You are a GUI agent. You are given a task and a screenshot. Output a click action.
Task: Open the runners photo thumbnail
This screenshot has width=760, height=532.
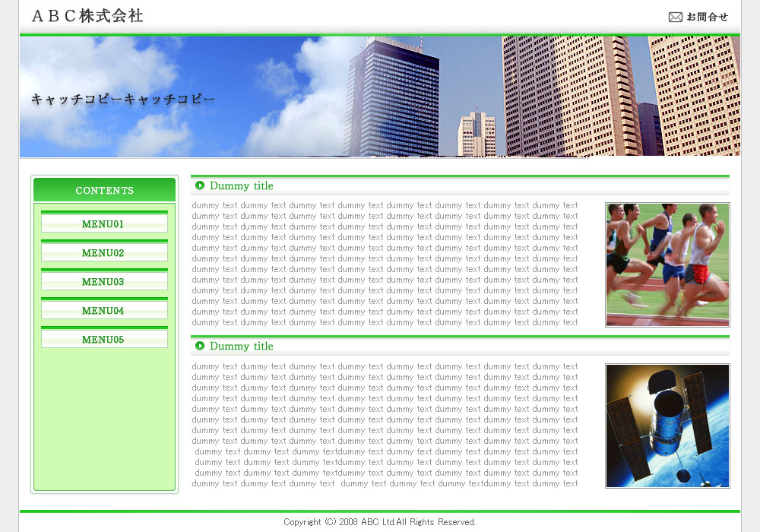667,265
